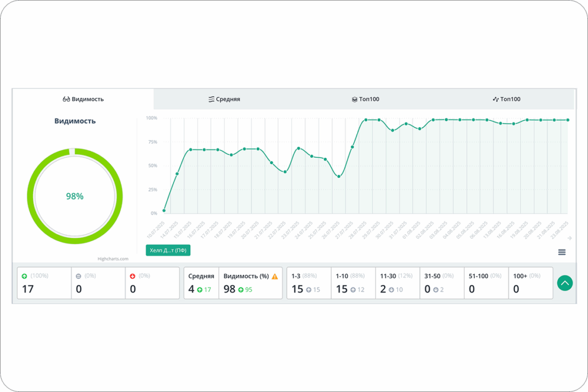588x392 pixels.
Task: Click the 50% label on the y-axis
Action: pyautogui.click(x=153, y=166)
